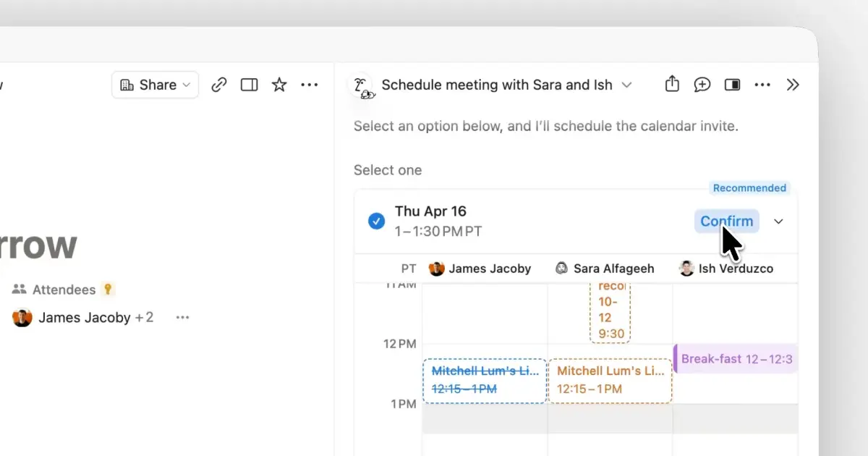Open the export/share icon on the right pane
This screenshot has width=868, height=456.
(x=671, y=84)
